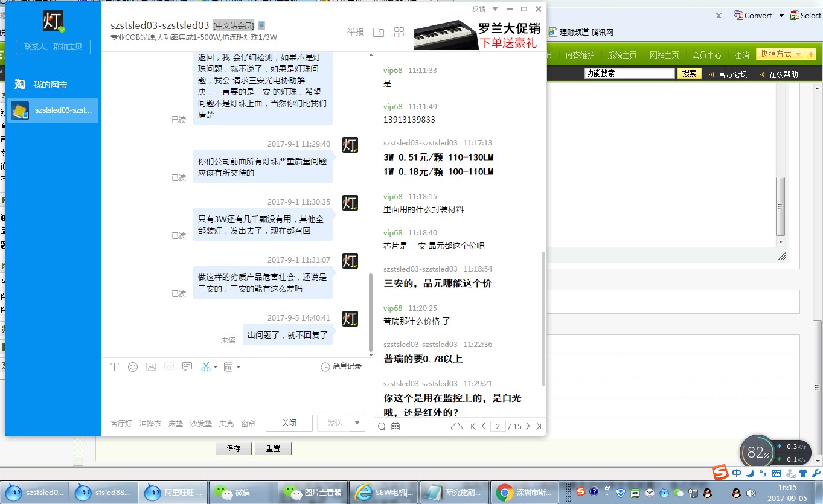This screenshot has width=823, height=504.
Task: Open the four-square apps grid icon
Action: point(399,32)
